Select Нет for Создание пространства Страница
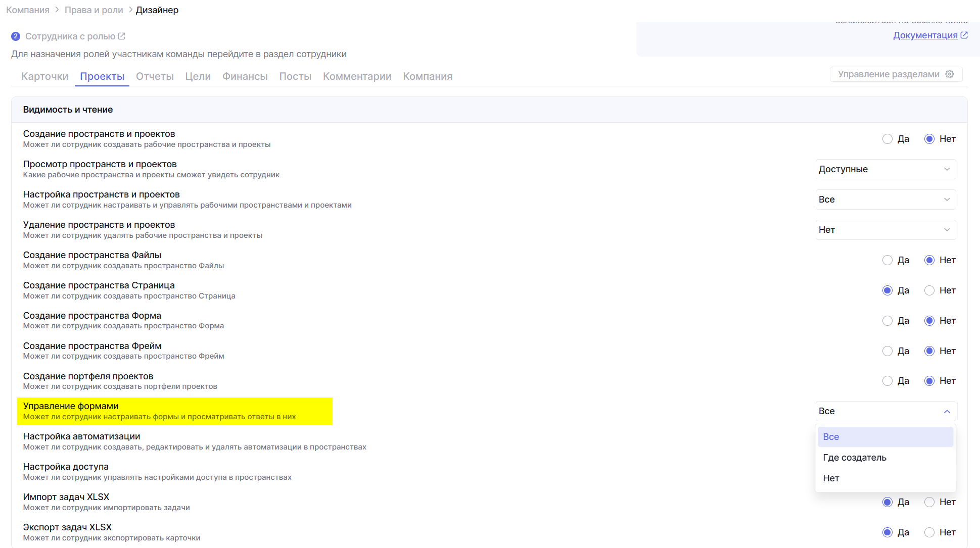 [929, 290]
